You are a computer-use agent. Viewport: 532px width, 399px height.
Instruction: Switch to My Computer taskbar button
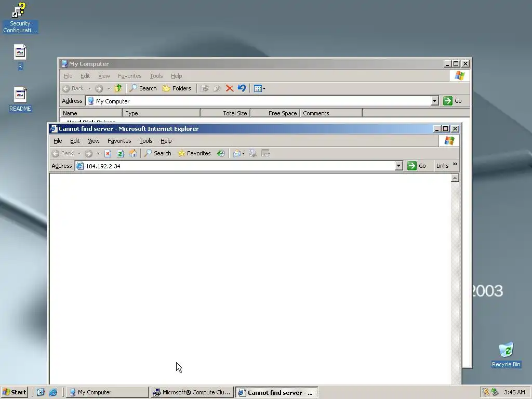point(107,392)
